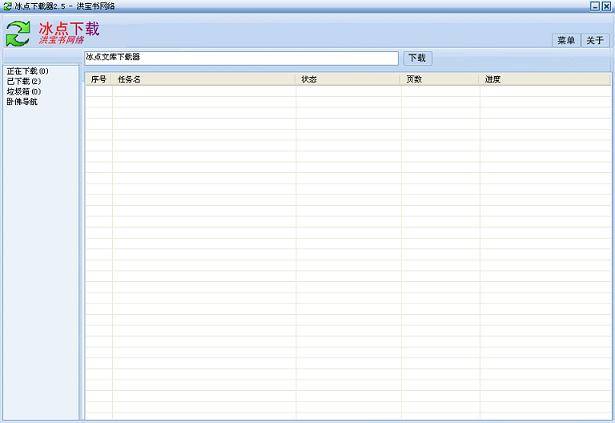
Task: Sort by 序号 column header
Action: [99, 79]
